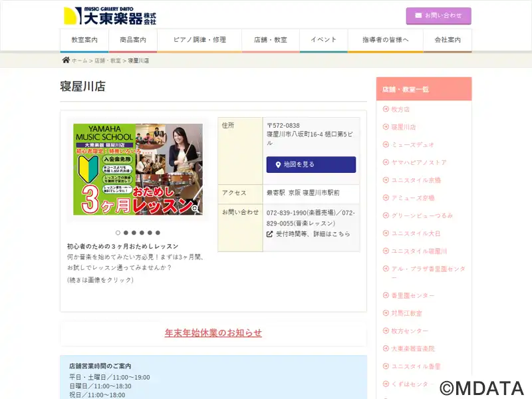The height and width of the screenshot is (399, 532).
Task: Click the arrow icon beside ヤマハピアノストア
Action: (386, 162)
